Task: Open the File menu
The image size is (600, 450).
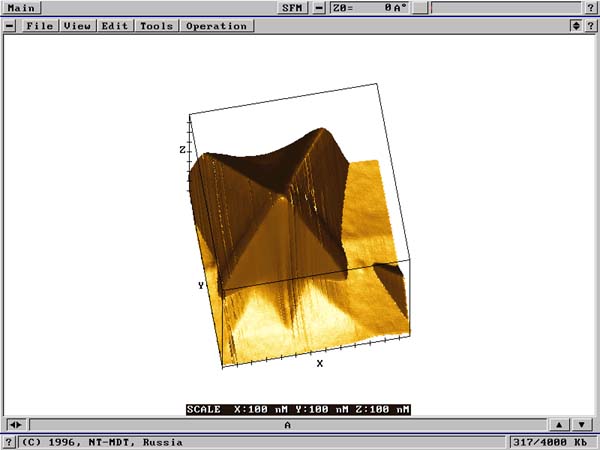Action: pos(40,26)
